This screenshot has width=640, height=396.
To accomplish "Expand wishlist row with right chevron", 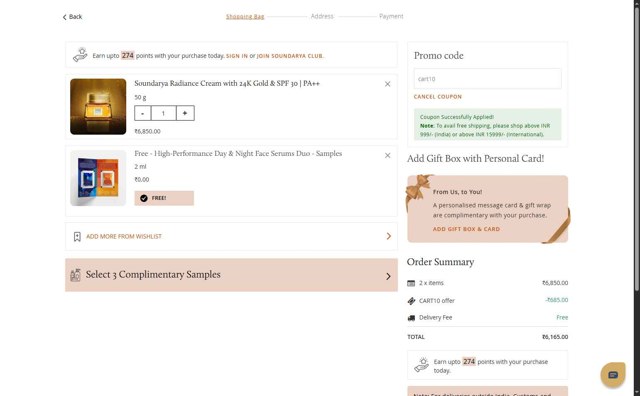I will pos(389,236).
